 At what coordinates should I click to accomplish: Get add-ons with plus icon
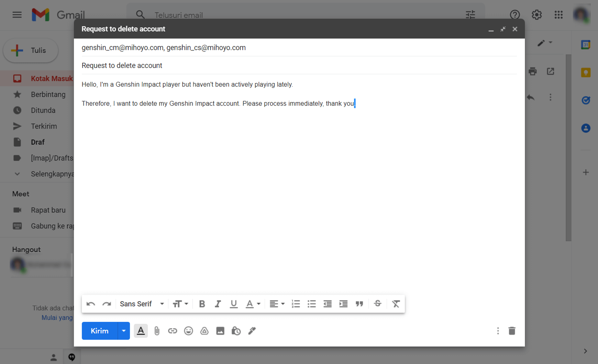[x=586, y=172]
